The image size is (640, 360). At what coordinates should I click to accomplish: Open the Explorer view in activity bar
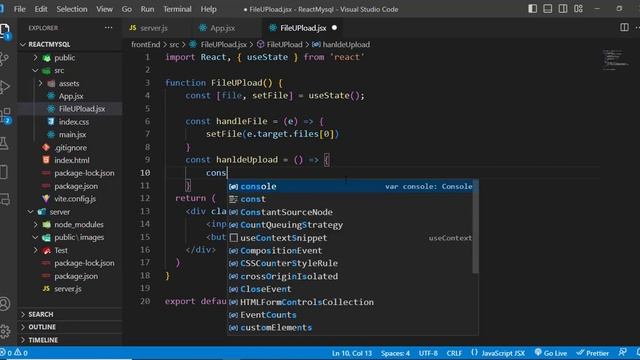(x=5, y=31)
